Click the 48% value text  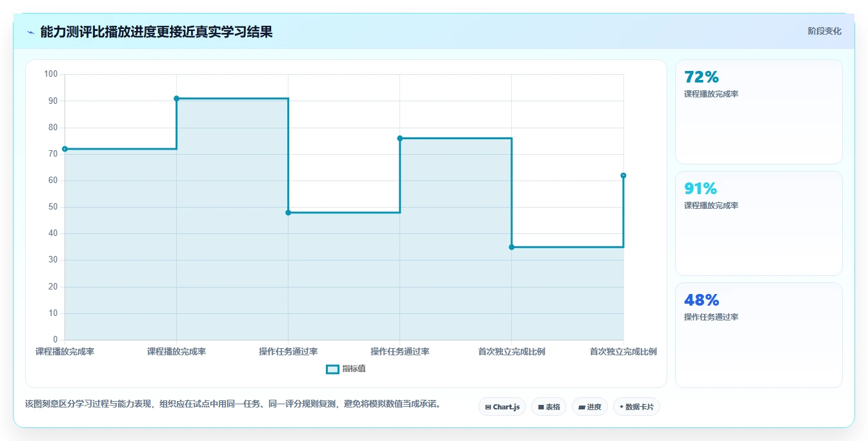701,300
